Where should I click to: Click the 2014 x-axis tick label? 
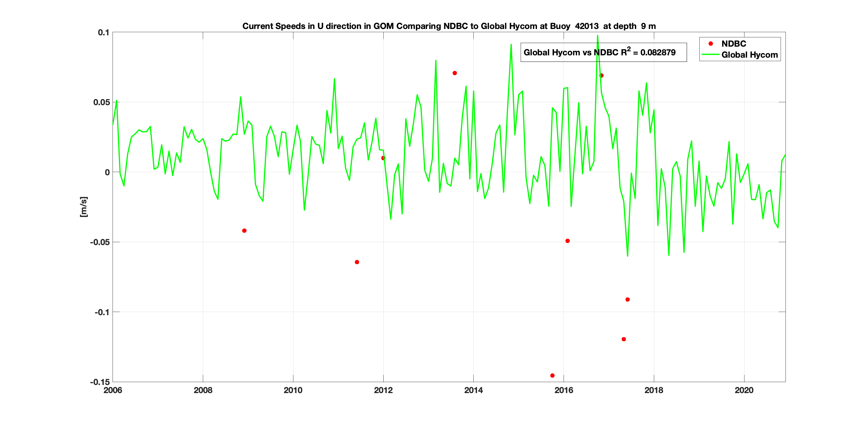tap(473, 390)
